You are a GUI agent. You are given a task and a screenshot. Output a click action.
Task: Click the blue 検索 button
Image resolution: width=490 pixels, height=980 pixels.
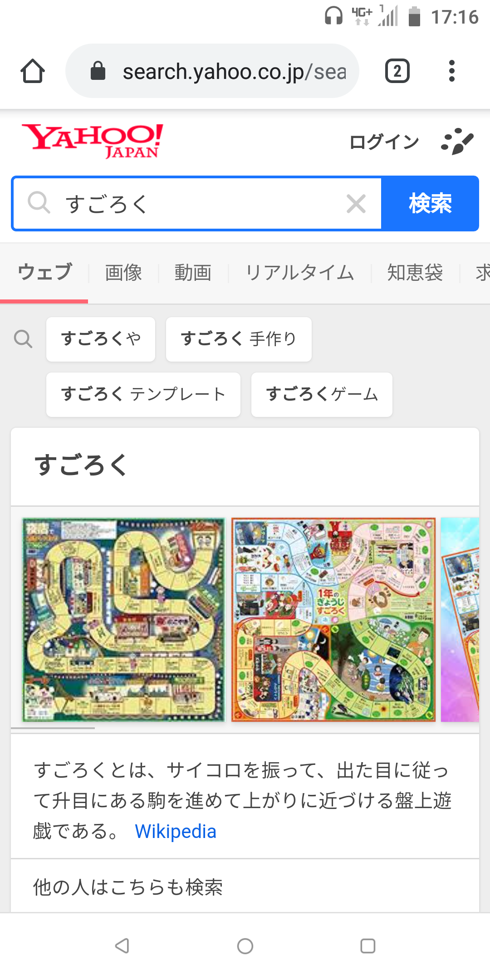coord(430,203)
